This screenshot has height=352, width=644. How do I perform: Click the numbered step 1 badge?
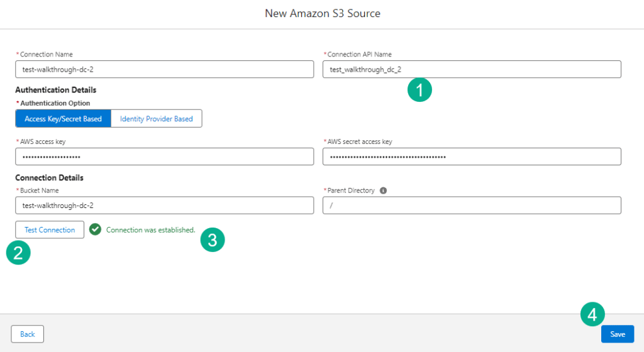(x=419, y=89)
